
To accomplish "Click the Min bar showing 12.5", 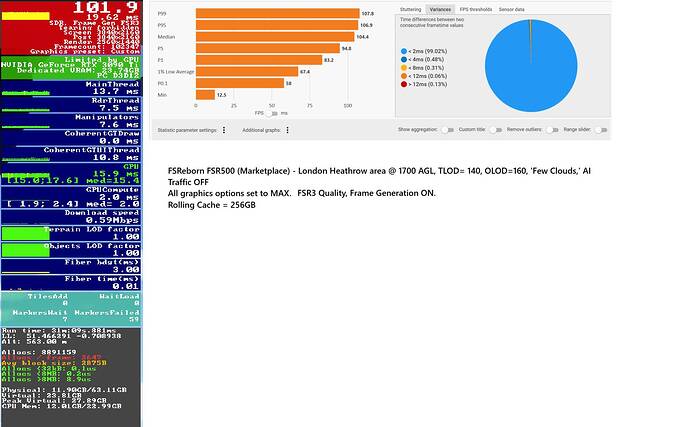I will 205,95.
